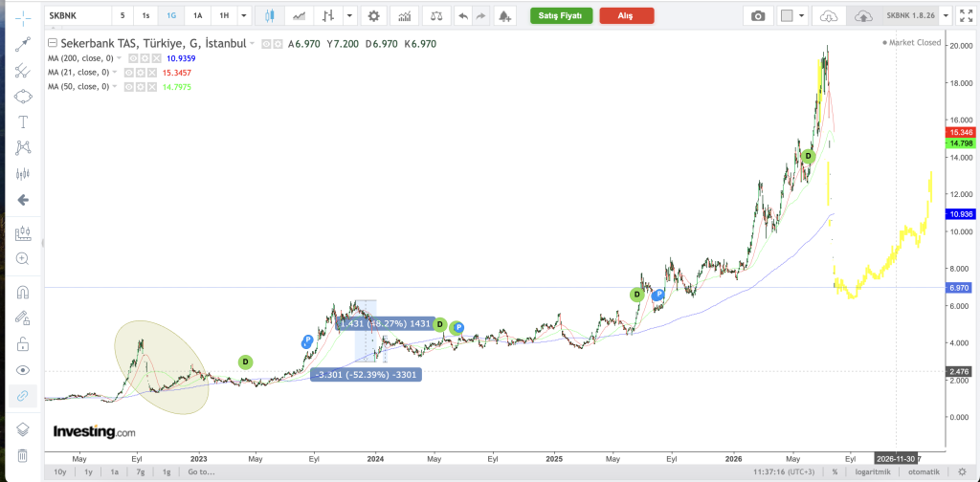Open the pitchfork drawing tools
Image resolution: width=980 pixels, height=482 pixels.
pyautogui.click(x=23, y=70)
